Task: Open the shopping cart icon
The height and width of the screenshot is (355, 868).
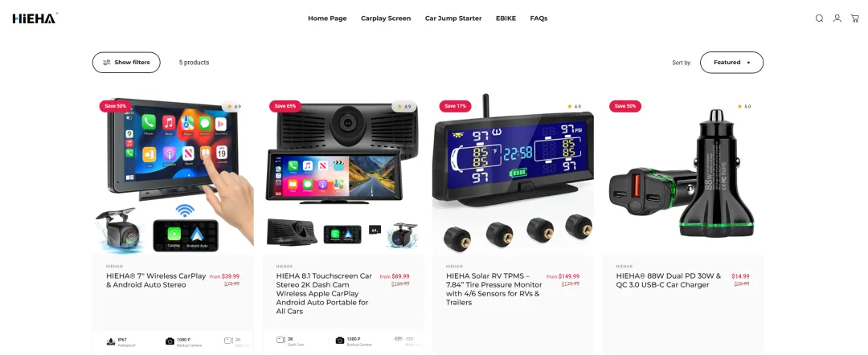Action: tap(854, 18)
